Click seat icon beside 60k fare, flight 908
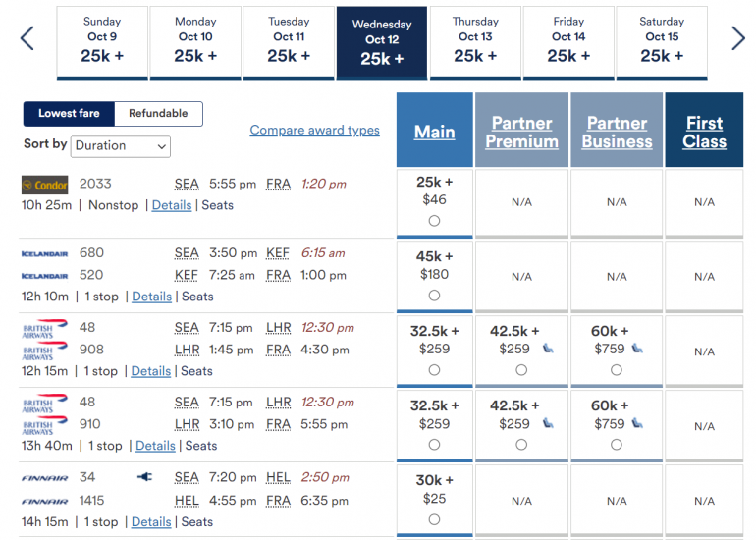 637,349
